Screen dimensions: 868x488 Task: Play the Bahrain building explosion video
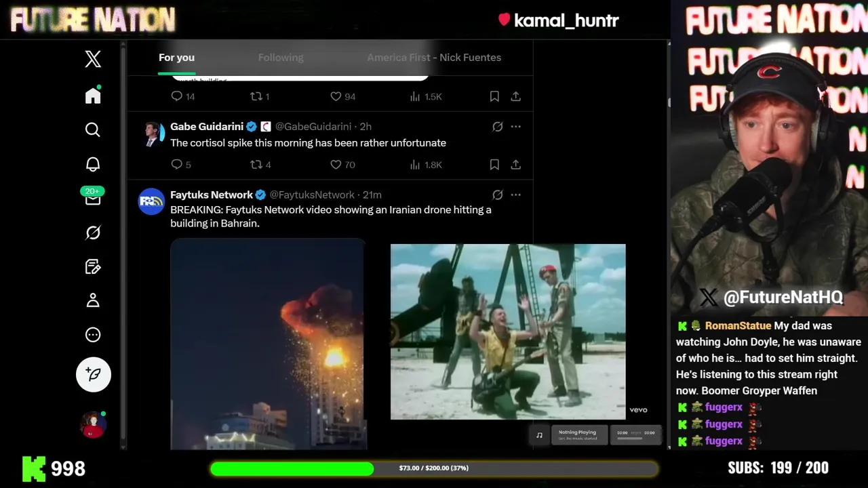269,344
